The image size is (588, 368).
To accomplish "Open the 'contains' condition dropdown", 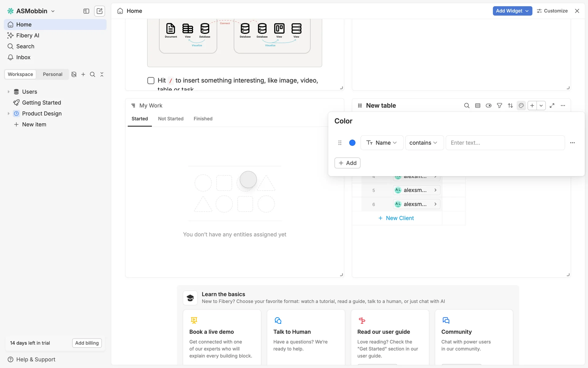I will pyautogui.click(x=424, y=143).
